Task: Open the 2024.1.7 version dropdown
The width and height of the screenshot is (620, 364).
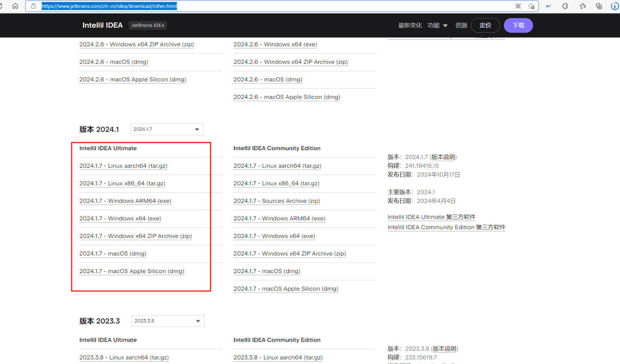Action: tap(167, 129)
